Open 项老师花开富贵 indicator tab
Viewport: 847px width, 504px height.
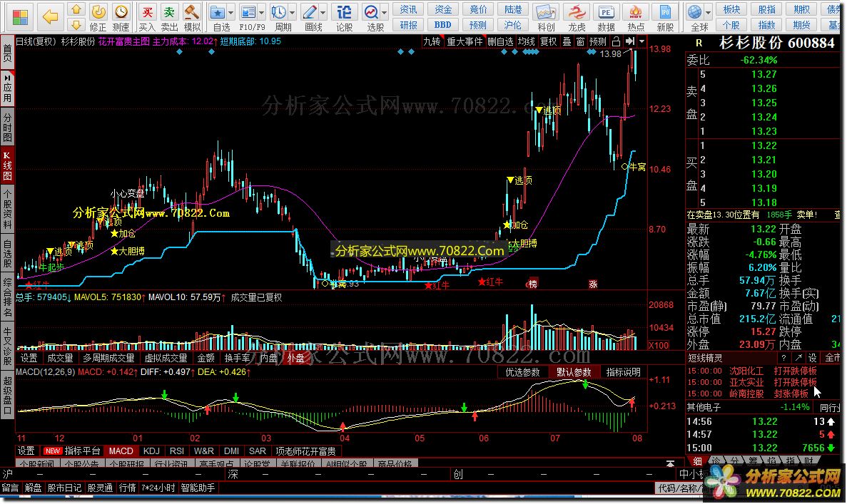click(x=305, y=451)
